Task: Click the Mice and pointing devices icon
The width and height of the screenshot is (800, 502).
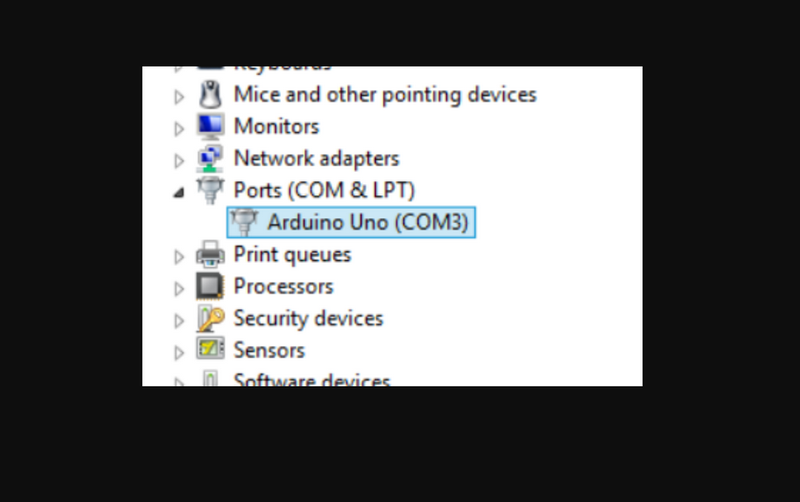Action: pos(210,95)
